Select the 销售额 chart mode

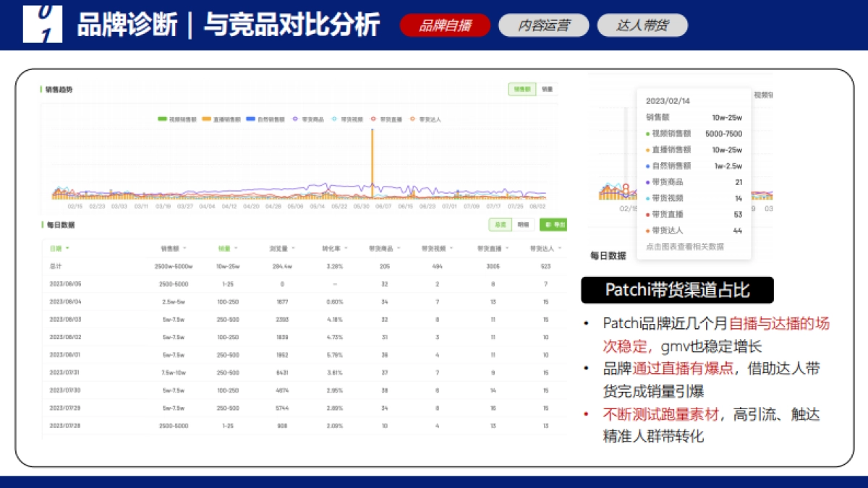(522, 89)
